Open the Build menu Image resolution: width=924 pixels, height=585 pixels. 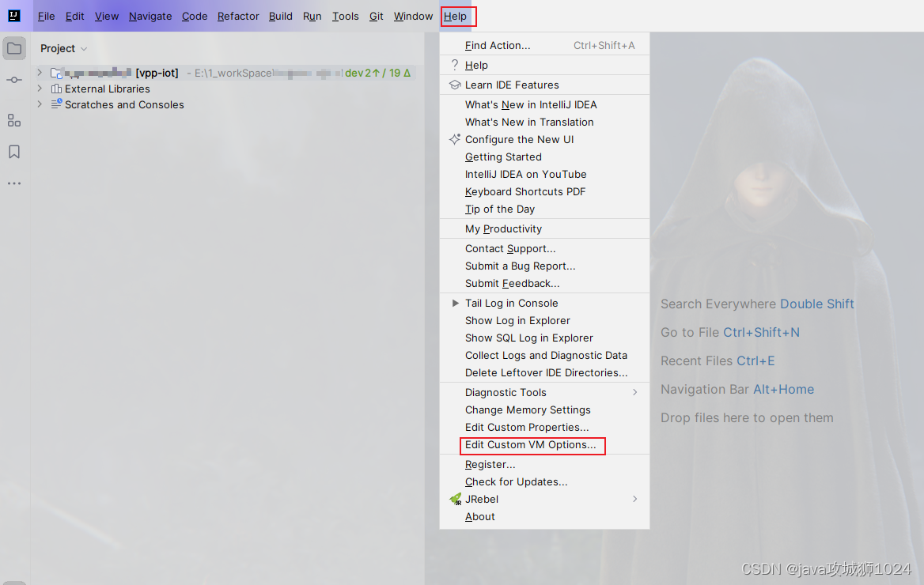[x=281, y=17]
